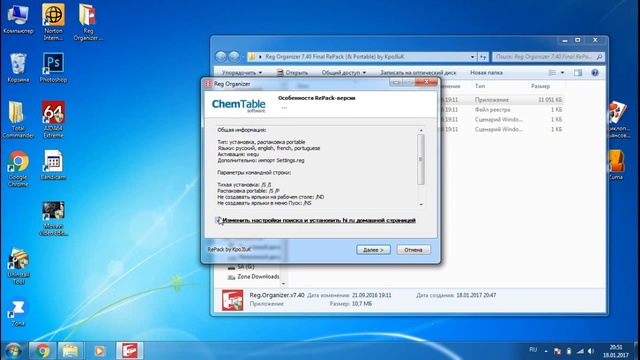Click the RU language indicator

533,350
